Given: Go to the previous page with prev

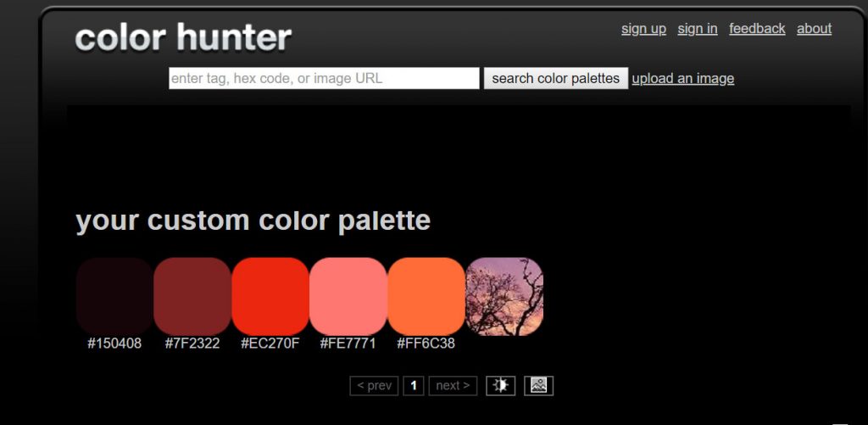Looking at the screenshot, I should [374, 386].
